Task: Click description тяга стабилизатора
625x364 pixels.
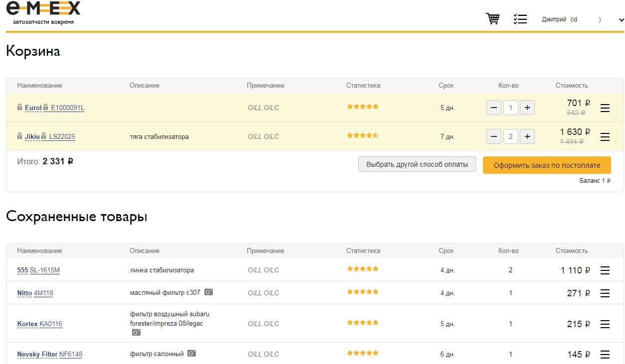Action: coord(159,136)
